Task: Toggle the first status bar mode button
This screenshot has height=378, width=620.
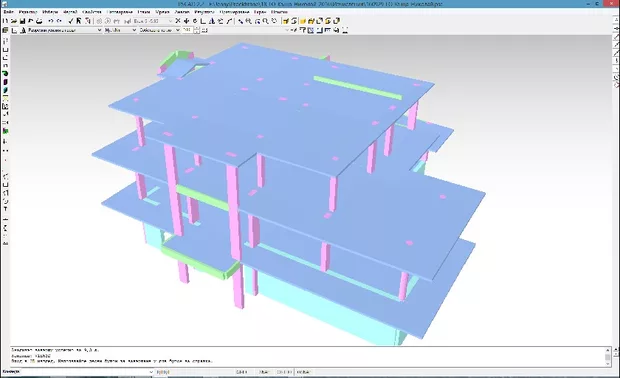Action: [x=242, y=372]
